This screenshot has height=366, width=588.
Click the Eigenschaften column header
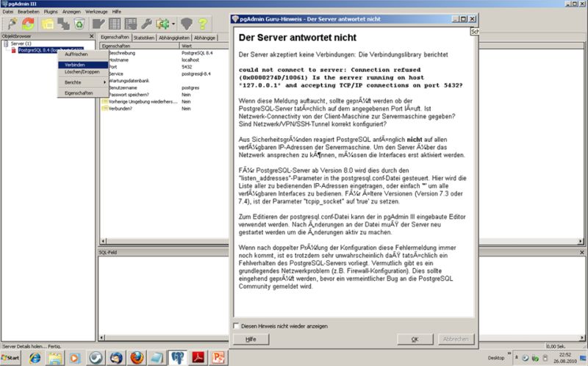tap(140, 46)
